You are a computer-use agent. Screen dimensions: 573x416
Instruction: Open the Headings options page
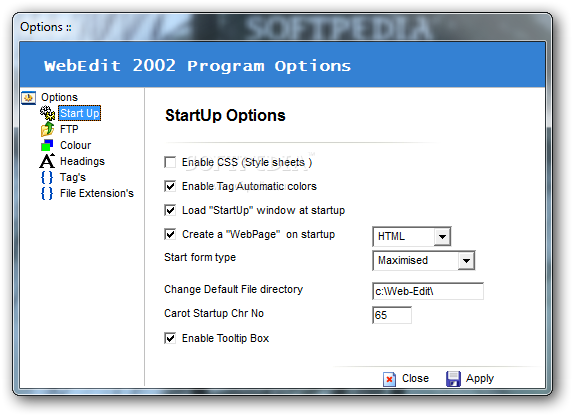(82, 161)
